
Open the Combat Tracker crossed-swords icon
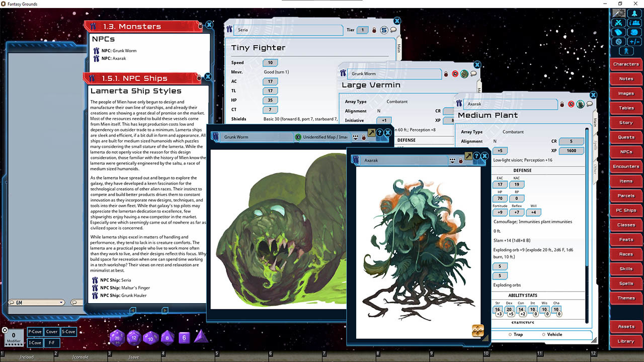point(618,23)
